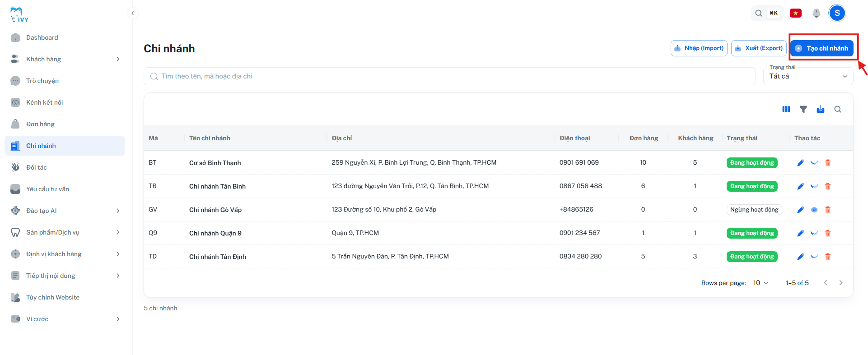Image resolution: width=868 pixels, height=355 pixels.
Task: Open Dashboard in the sidebar
Action: click(65, 37)
